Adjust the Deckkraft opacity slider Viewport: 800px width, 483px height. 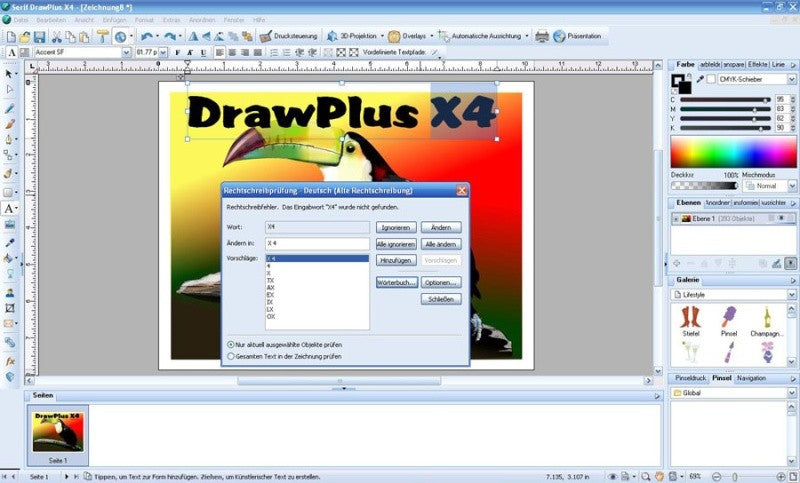704,186
